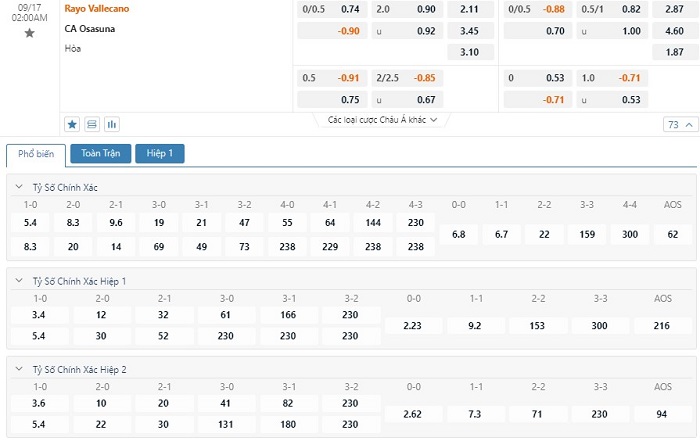Image resolution: width=700 pixels, height=441 pixels.
Task: Pick second half AOS odds 94
Action: click(662, 414)
